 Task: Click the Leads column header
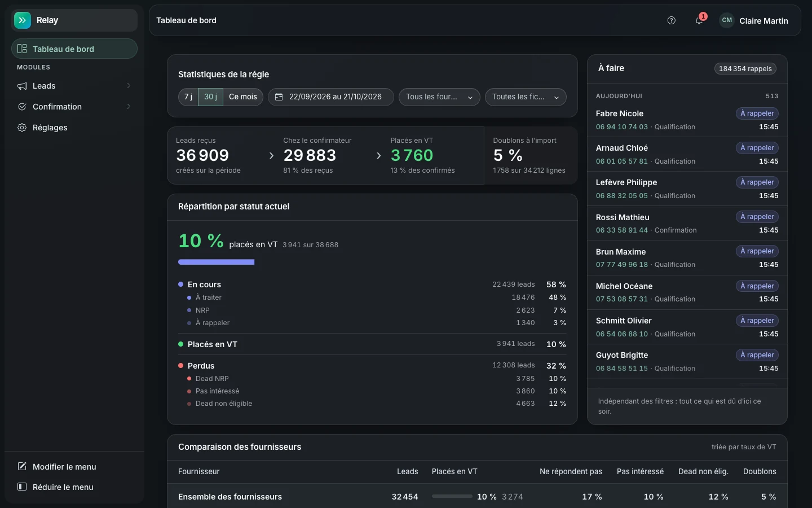coord(407,471)
